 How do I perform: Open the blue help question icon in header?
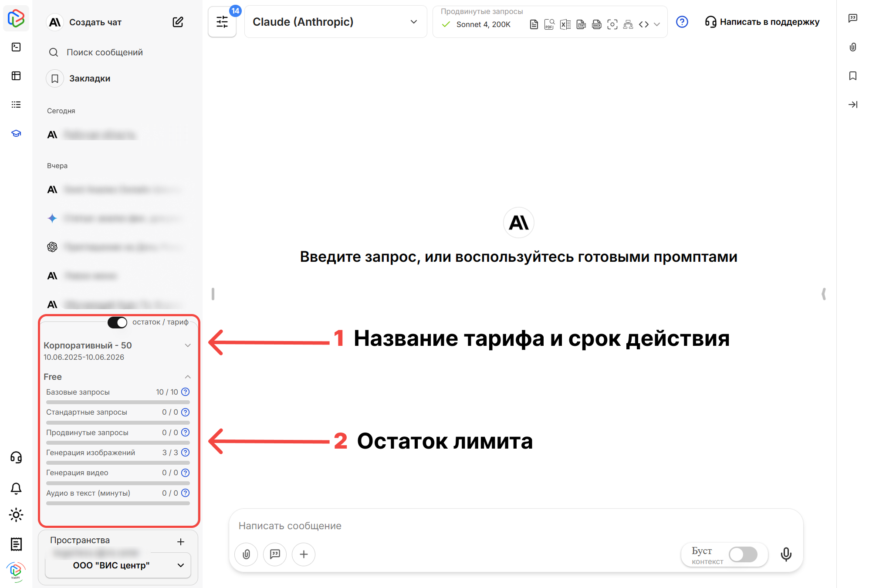682,22
